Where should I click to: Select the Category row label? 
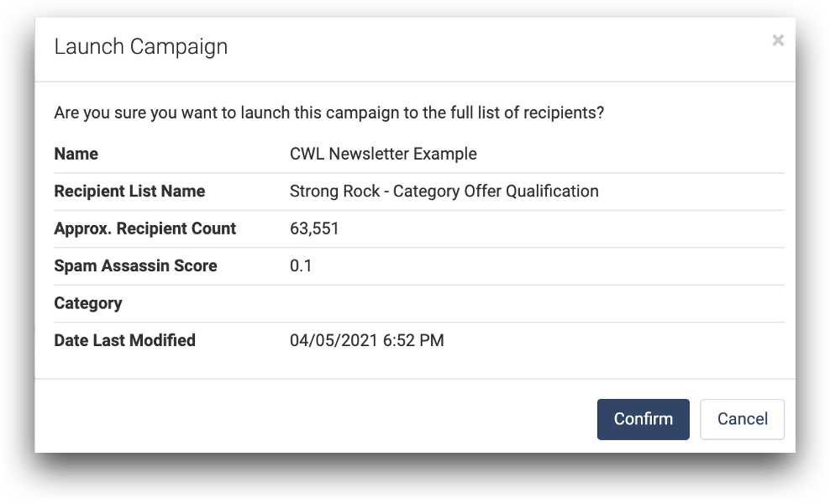coord(88,303)
